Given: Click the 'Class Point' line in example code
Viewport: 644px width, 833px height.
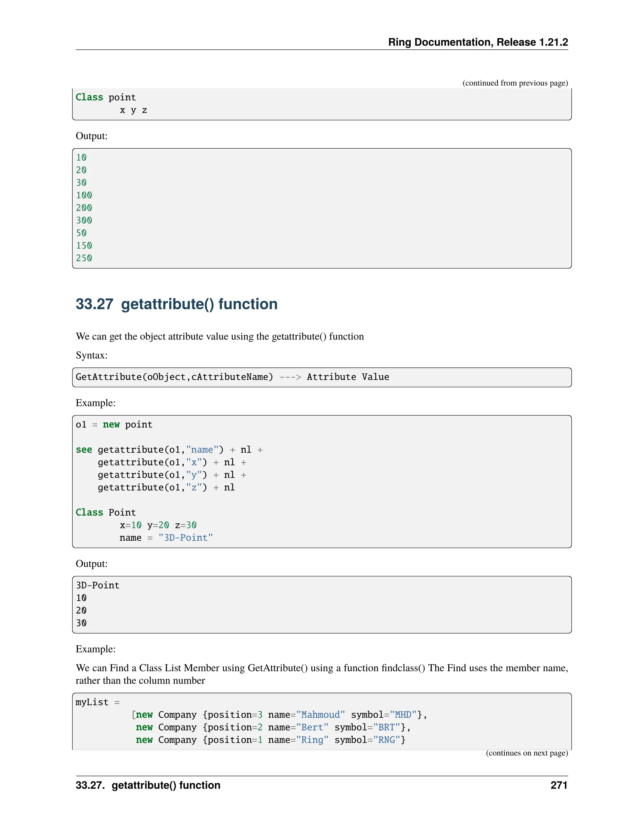Looking at the screenshot, I should click(106, 512).
